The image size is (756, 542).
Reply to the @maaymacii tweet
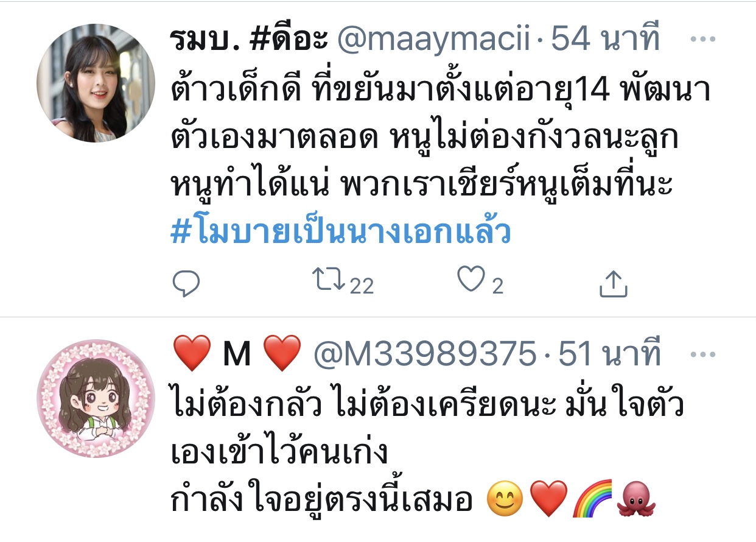pos(186,283)
